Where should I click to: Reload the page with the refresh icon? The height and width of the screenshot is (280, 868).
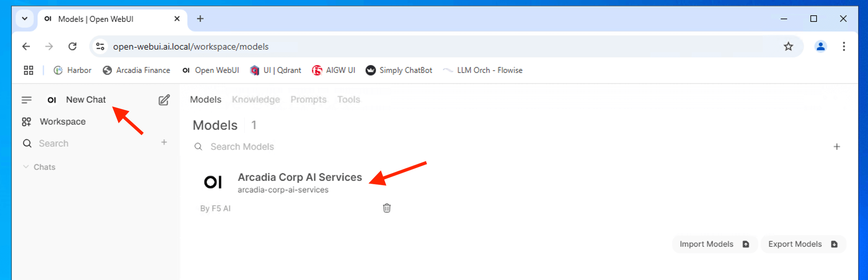(72, 47)
